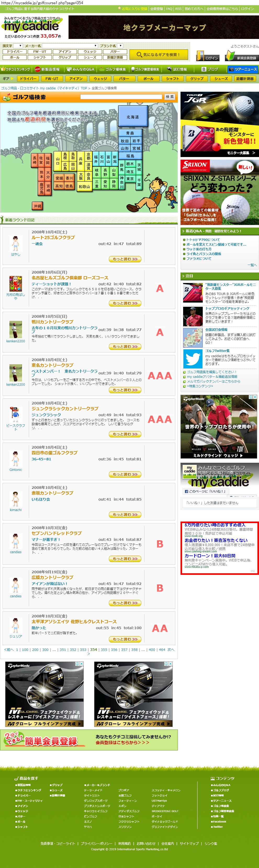Go to page 355 in pagination
Screen dimensions: 259x868
tap(104, 650)
